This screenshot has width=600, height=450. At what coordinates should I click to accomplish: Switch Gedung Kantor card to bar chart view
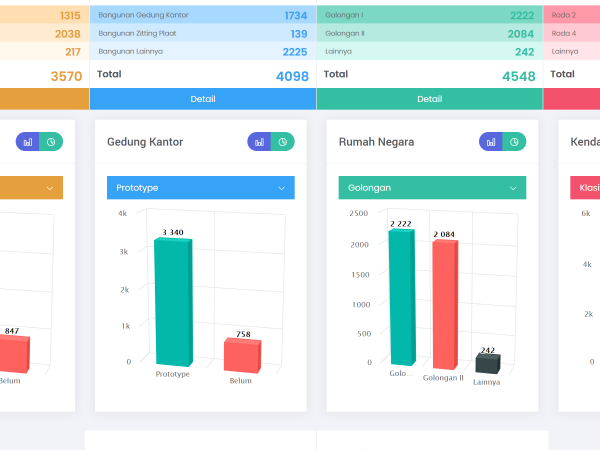coord(259,142)
